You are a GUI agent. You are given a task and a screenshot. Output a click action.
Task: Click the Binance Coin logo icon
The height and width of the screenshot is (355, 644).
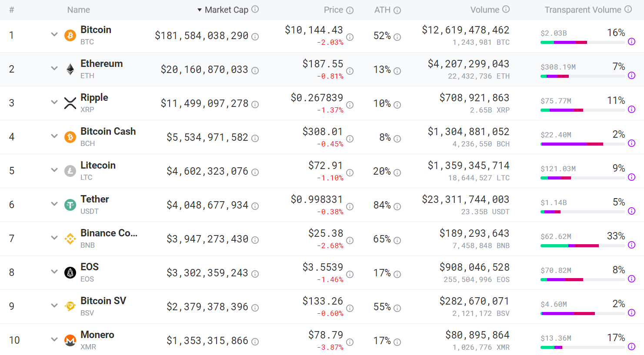coord(70,239)
